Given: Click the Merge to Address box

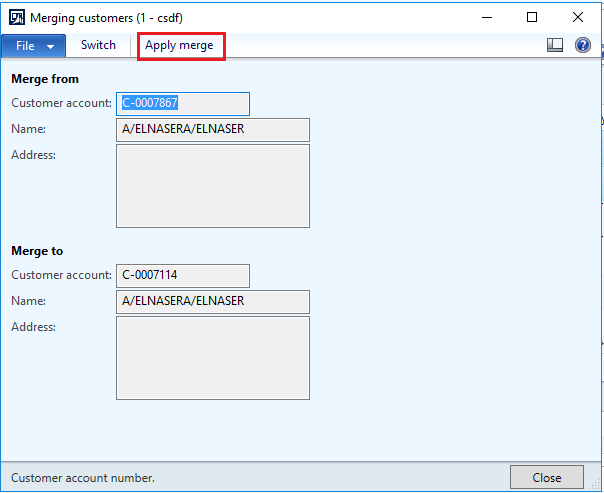Looking at the screenshot, I should [213, 358].
